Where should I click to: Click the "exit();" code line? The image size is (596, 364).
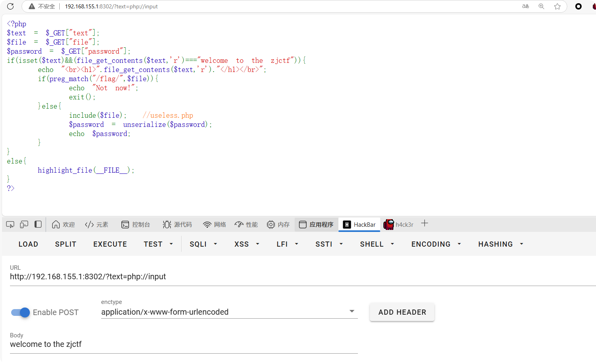[82, 97]
